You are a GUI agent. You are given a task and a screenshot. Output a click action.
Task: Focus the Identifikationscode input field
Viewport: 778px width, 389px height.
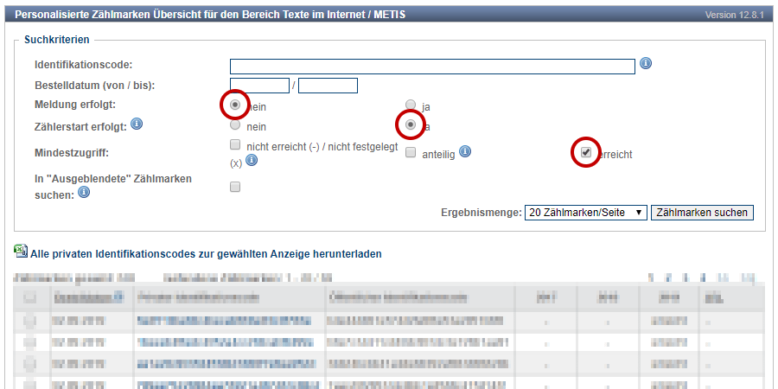pos(432,66)
